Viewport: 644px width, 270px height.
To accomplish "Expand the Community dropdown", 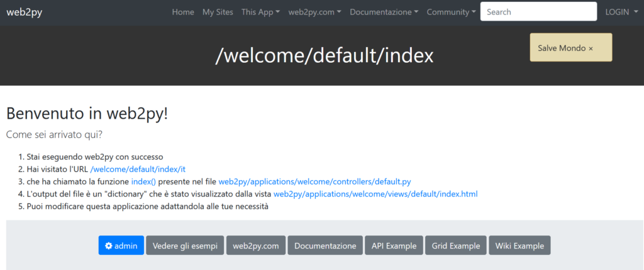I will 452,12.
